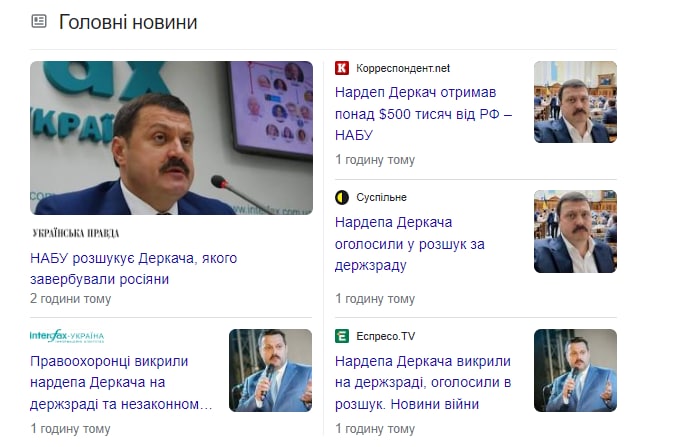
Task: Open headline Нардеп Деркач отримав понад $500 тисяч
Action: (x=424, y=114)
